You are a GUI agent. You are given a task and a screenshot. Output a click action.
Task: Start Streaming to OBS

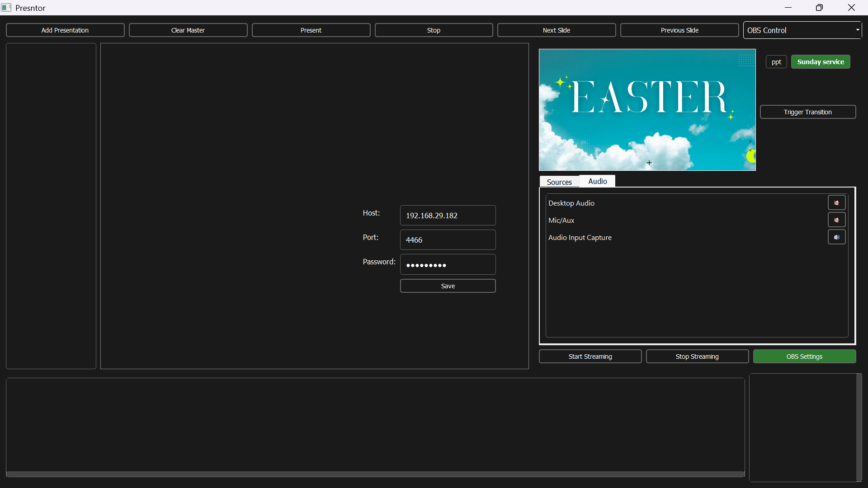(590, 356)
